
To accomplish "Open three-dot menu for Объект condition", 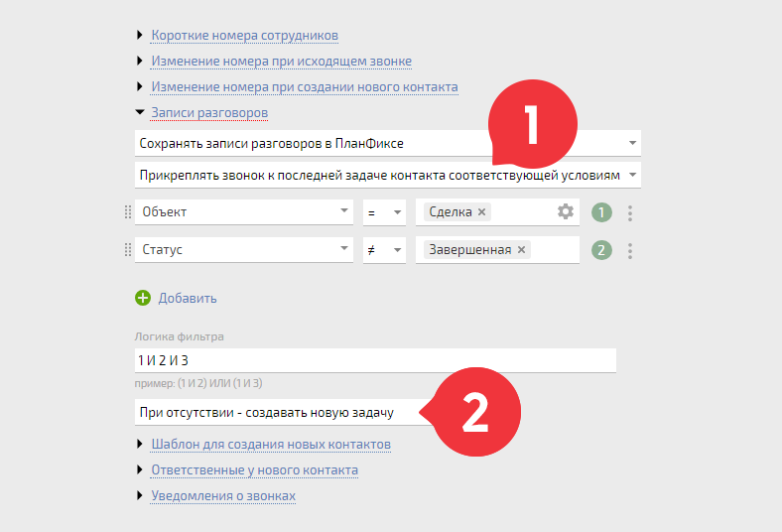I will [630, 213].
